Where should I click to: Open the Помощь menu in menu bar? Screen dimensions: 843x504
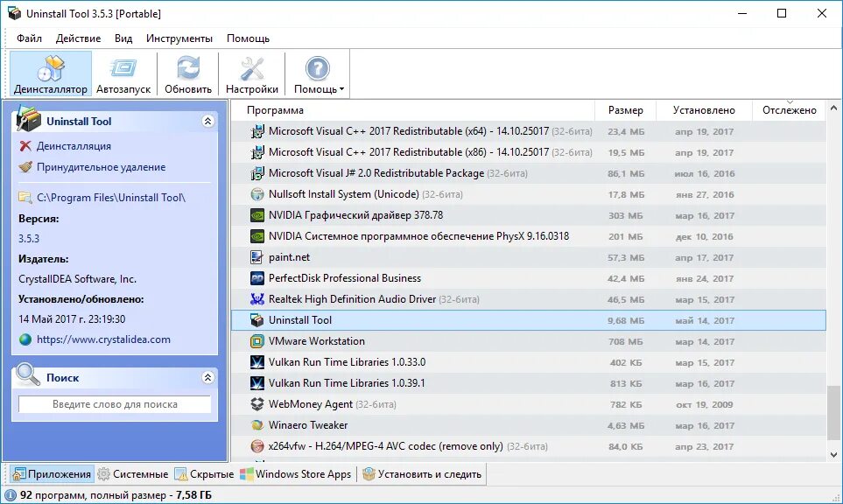248,38
